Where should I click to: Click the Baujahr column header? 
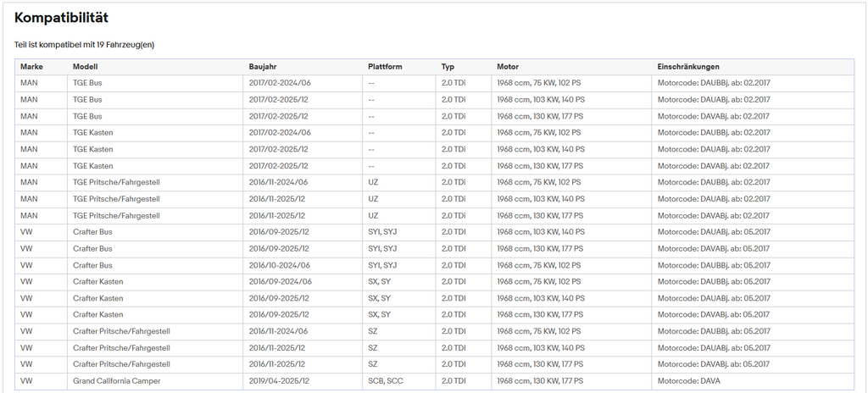pyautogui.click(x=263, y=67)
